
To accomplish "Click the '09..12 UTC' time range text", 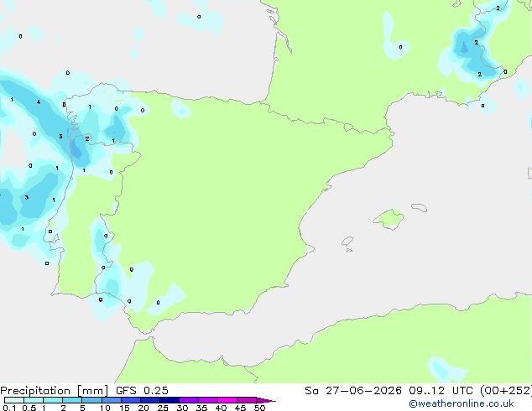I will tap(441, 391).
